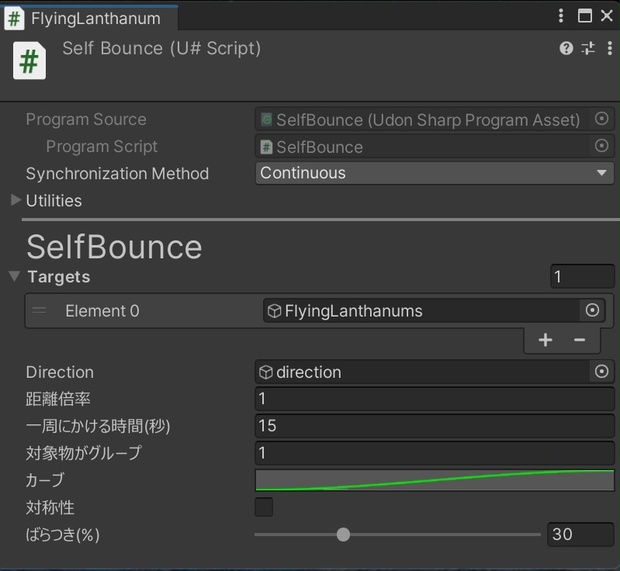The width and height of the screenshot is (620, 571).
Task: Click the ばらつき(%) slider handle
Action: [x=343, y=535]
